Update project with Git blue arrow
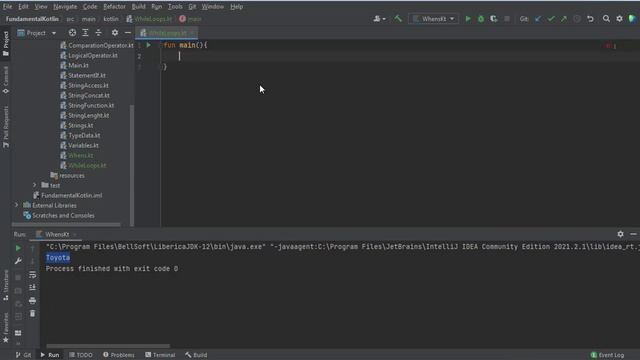 tap(538, 19)
